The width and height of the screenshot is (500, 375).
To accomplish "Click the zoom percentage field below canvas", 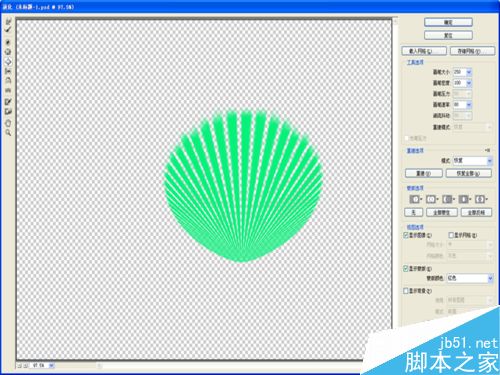I will pos(39,366).
